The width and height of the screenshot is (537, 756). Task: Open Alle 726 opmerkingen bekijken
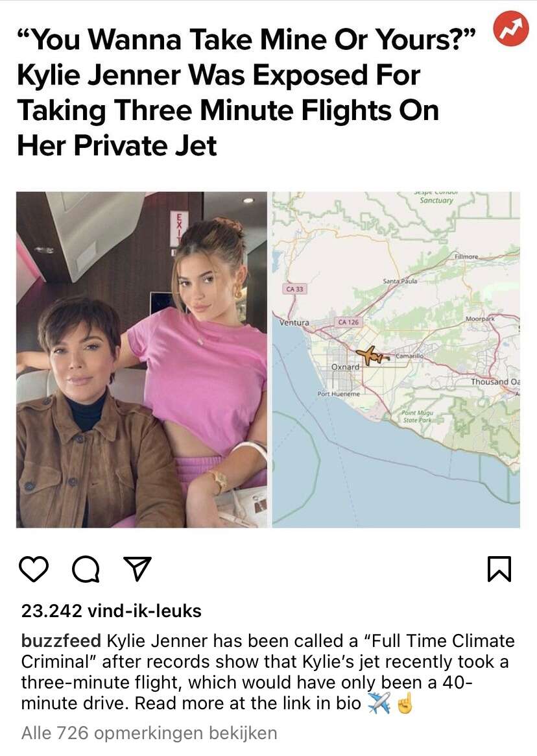pyautogui.click(x=149, y=733)
